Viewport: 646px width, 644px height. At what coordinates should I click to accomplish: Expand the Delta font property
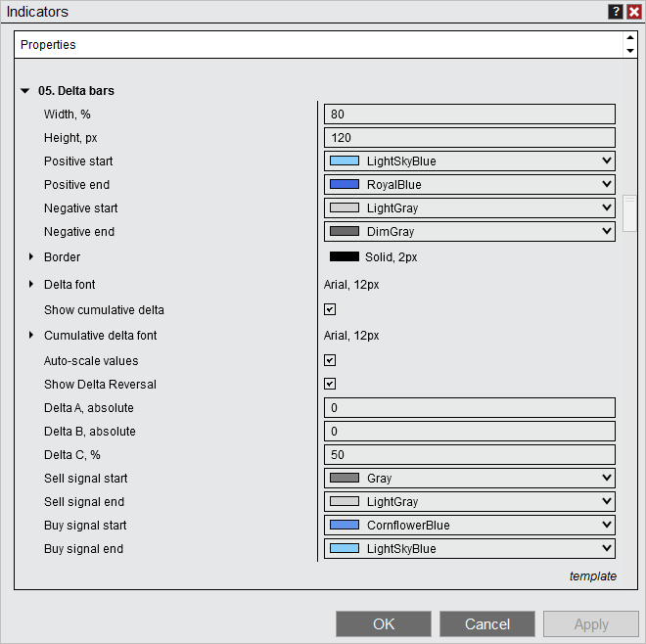pos(31,285)
